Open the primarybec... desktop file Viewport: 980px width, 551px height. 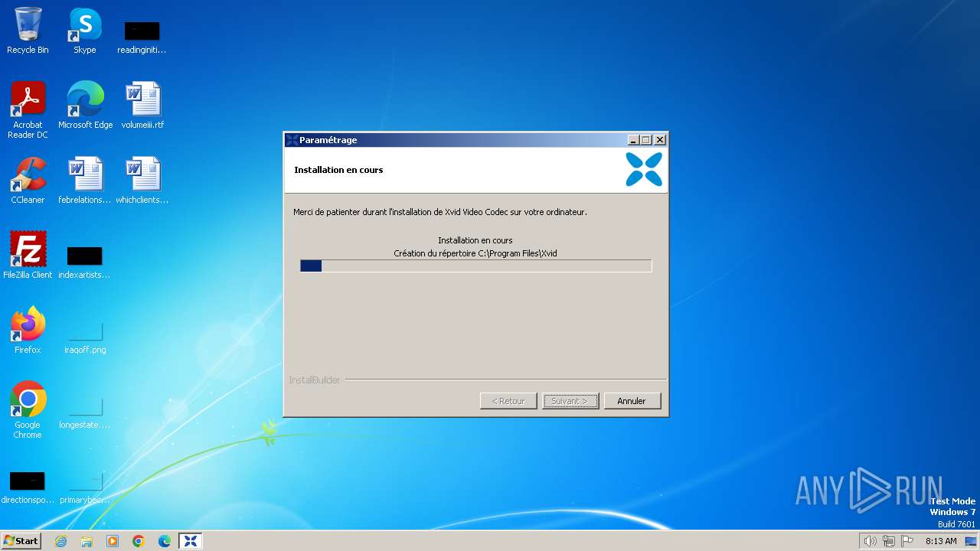tap(85, 487)
